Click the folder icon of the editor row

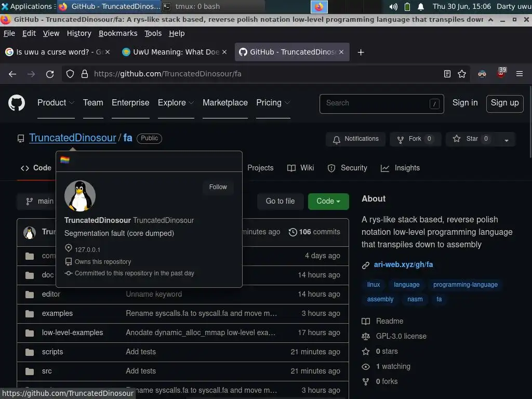30,294
